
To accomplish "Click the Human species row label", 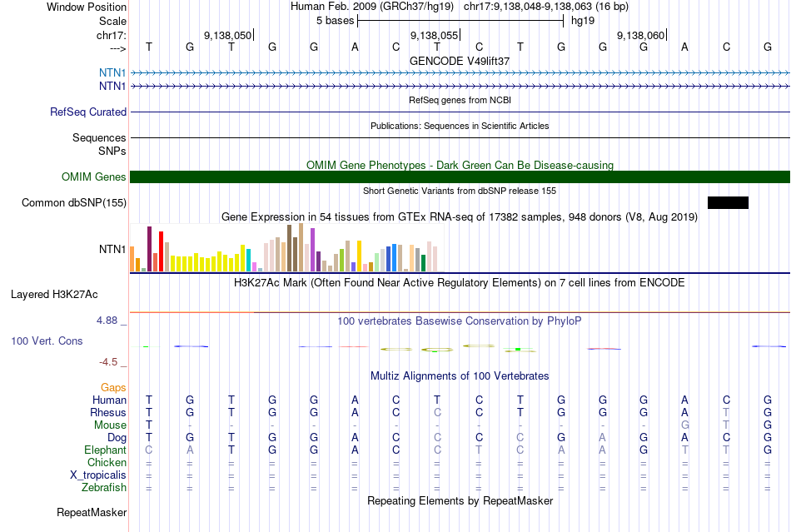I will click(x=109, y=400).
